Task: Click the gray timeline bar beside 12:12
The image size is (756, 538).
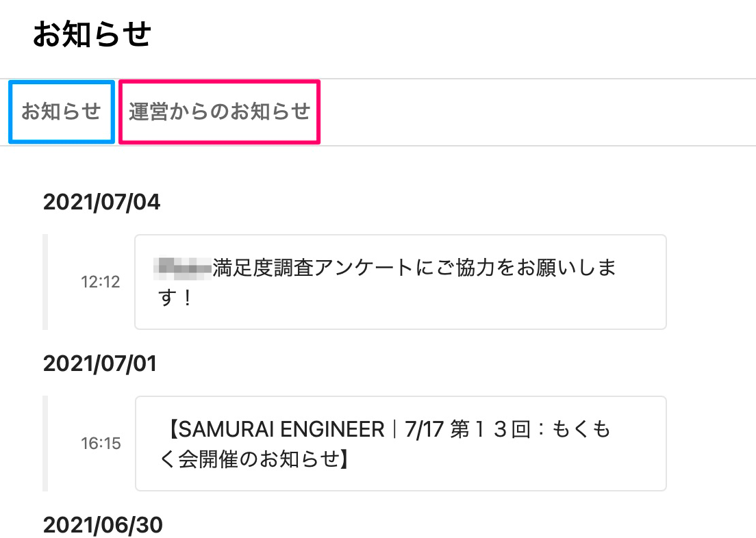Action: [x=45, y=282]
